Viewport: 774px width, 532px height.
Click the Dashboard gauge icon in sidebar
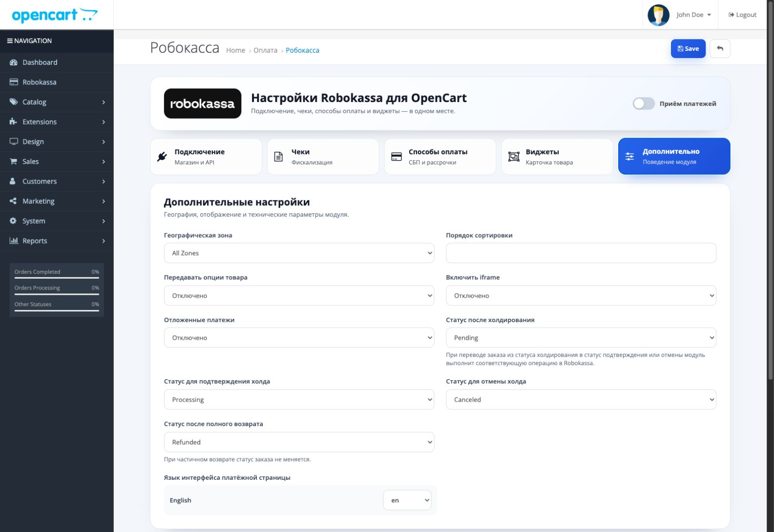pos(14,62)
